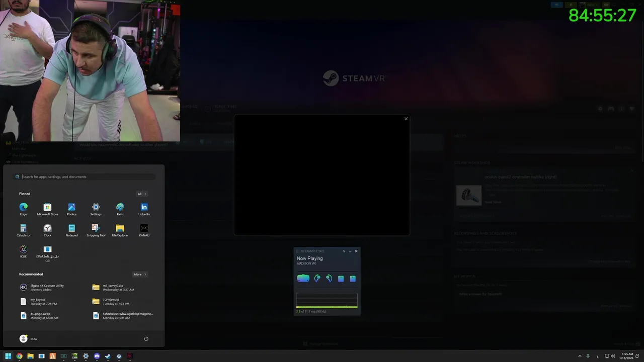Launch the Paint app
The width and height of the screenshot is (644, 362).
(x=120, y=209)
